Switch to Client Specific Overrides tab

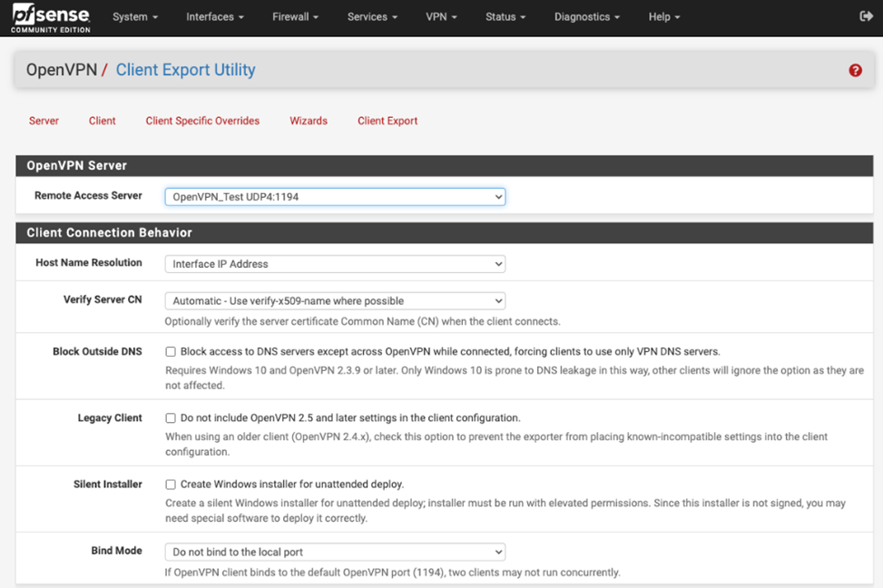point(202,121)
